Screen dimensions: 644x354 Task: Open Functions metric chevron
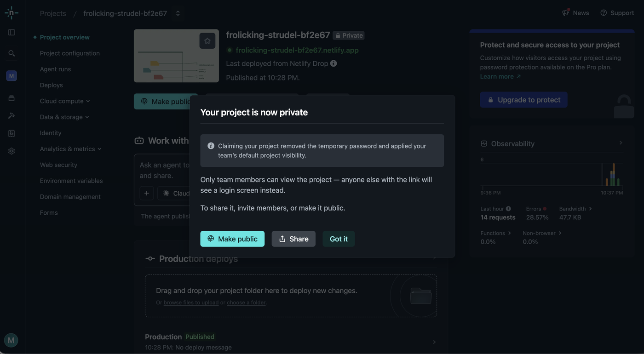pos(509,233)
